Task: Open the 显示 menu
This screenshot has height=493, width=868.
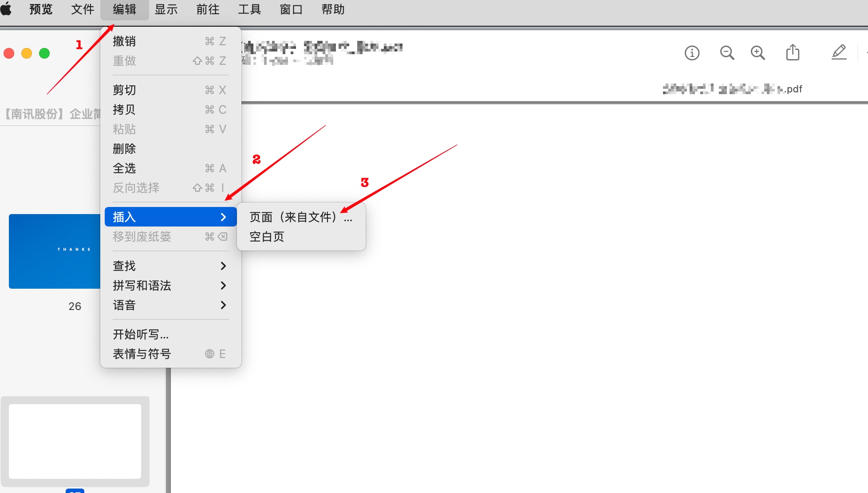Action: click(x=166, y=9)
